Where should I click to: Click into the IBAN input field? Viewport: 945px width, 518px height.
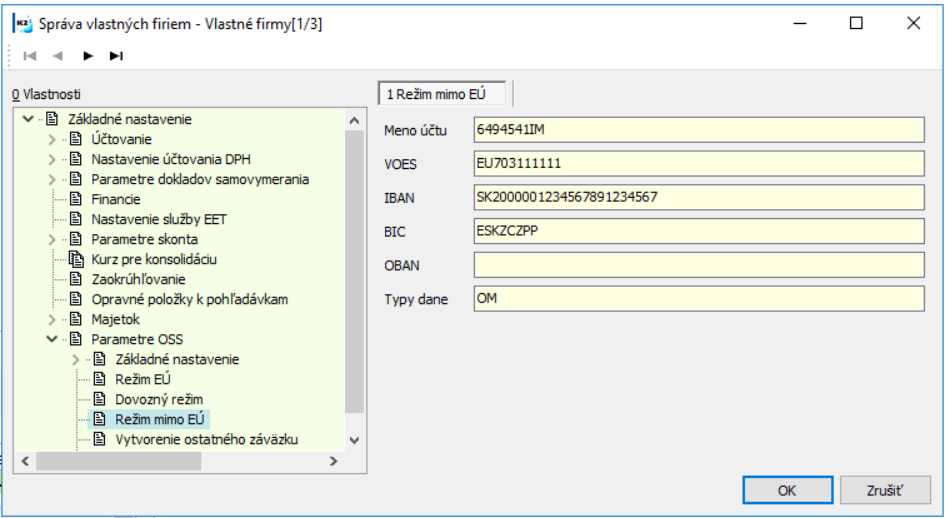(699, 197)
